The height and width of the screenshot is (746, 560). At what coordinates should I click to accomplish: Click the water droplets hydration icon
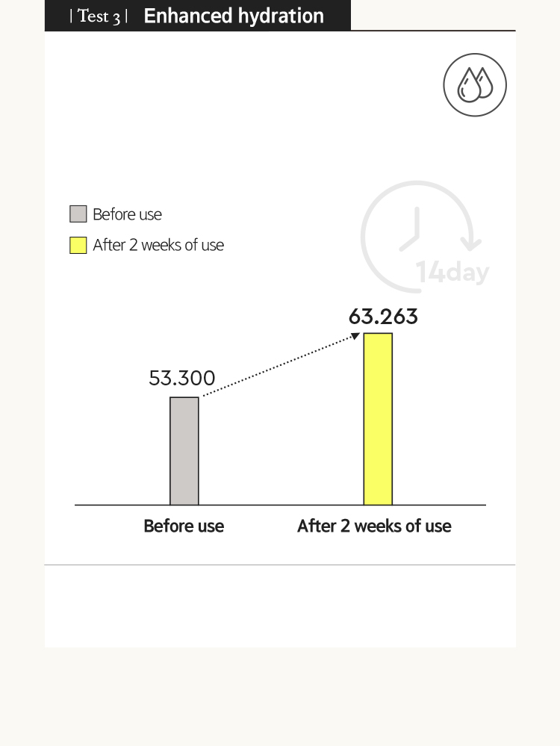(x=475, y=84)
